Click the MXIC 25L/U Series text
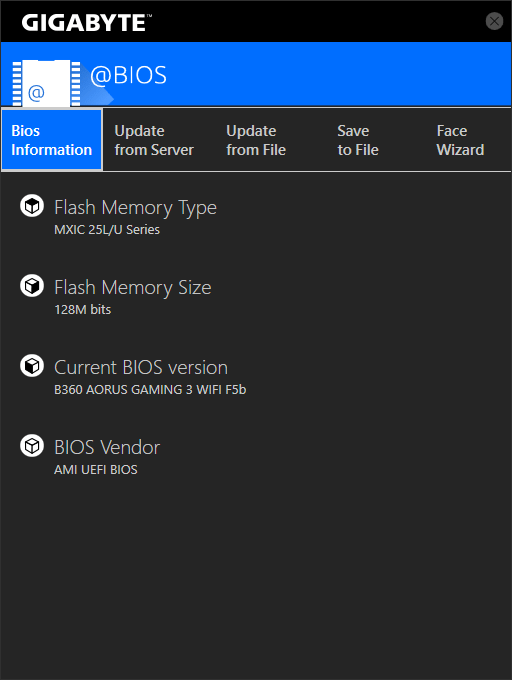 point(107,229)
